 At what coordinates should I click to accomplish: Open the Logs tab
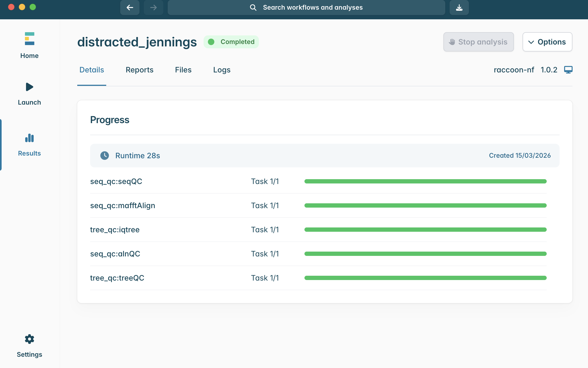coord(222,70)
